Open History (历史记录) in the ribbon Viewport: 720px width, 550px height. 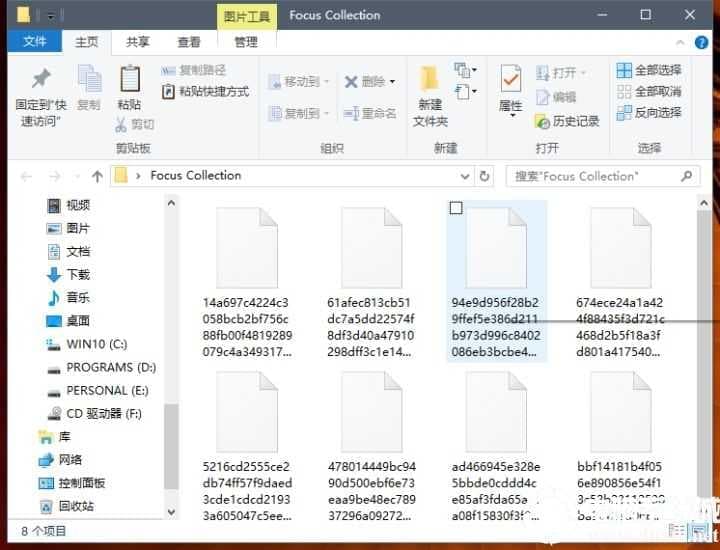tap(567, 121)
